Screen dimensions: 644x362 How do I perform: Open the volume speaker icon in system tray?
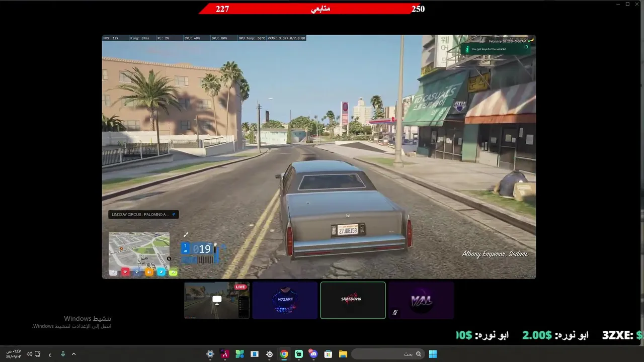pyautogui.click(x=29, y=354)
